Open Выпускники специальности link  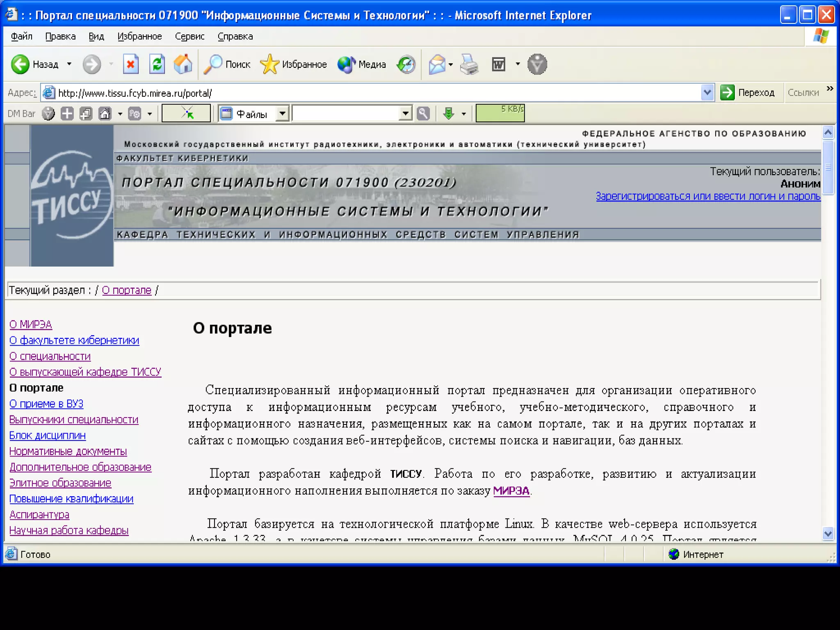(74, 420)
